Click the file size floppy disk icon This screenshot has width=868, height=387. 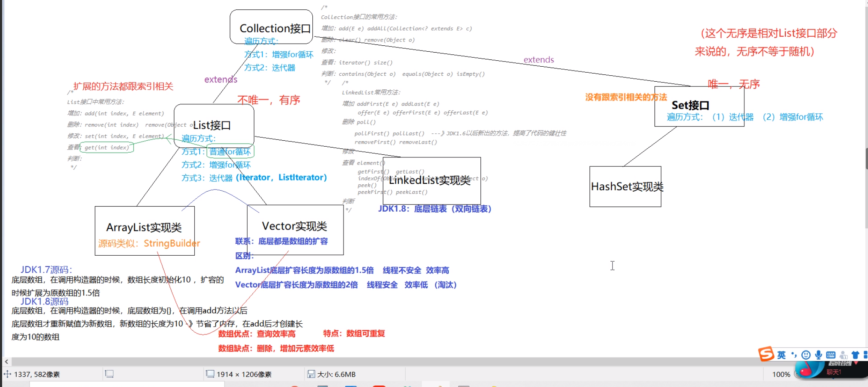tap(311, 374)
